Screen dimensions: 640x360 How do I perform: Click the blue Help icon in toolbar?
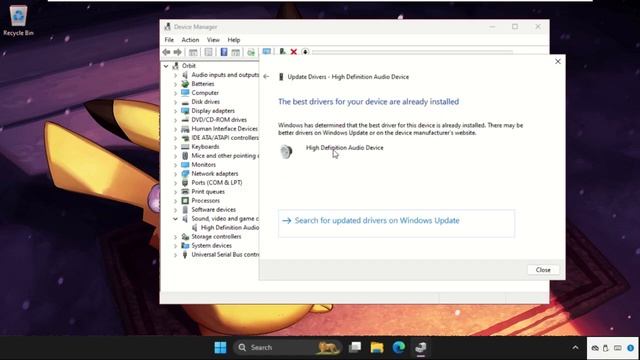[x=224, y=52]
